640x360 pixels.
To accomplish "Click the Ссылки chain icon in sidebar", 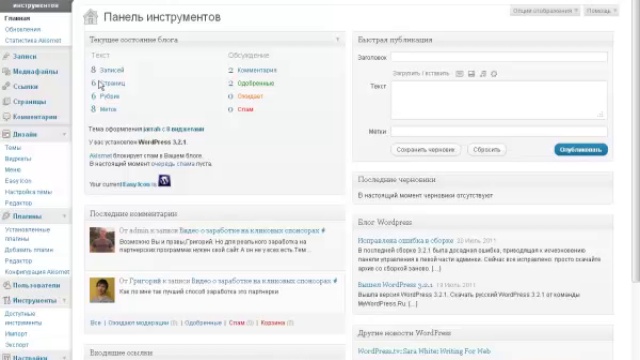I will [x=6, y=86].
